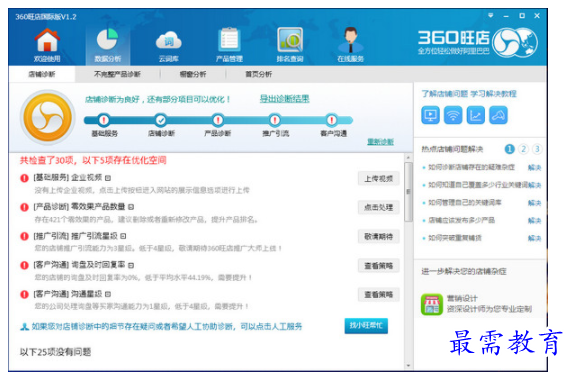Click red alert icon beside 推广引流星级
The width and height of the screenshot is (571, 374).
(x=24, y=236)
